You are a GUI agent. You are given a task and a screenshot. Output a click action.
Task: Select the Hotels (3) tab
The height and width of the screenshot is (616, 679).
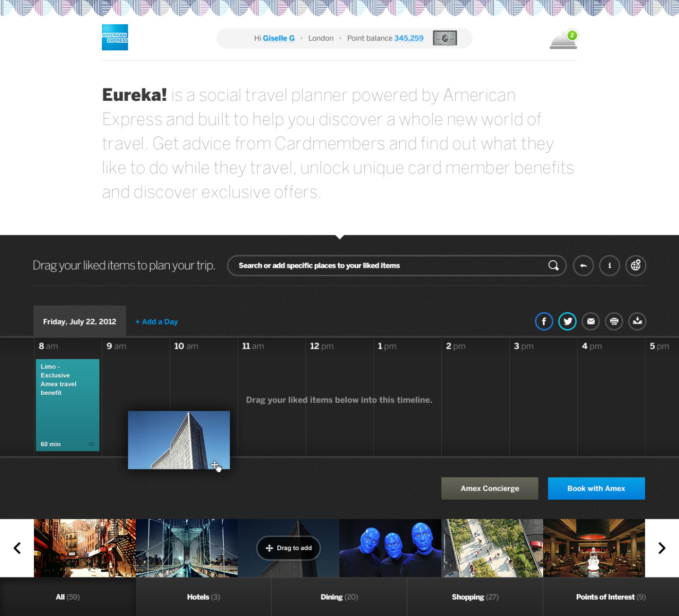(x=204, y=597)
